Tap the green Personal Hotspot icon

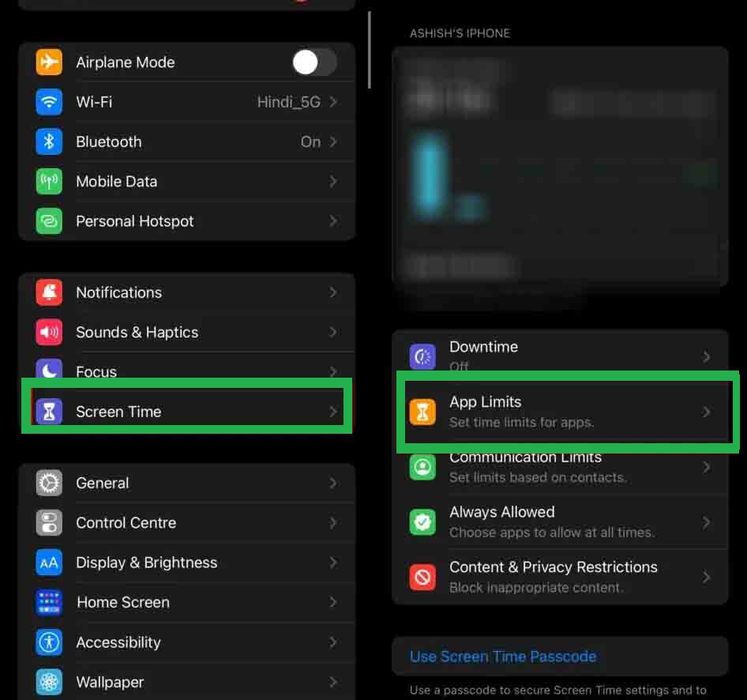click(49, 221)
